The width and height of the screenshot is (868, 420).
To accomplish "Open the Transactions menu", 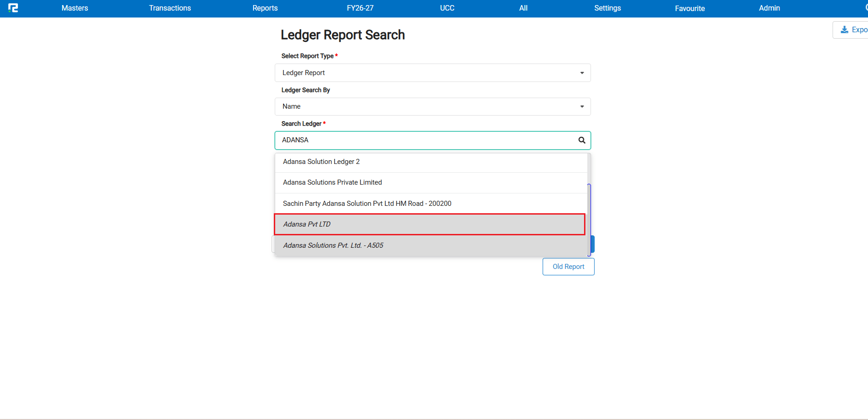I will [170, 8].
